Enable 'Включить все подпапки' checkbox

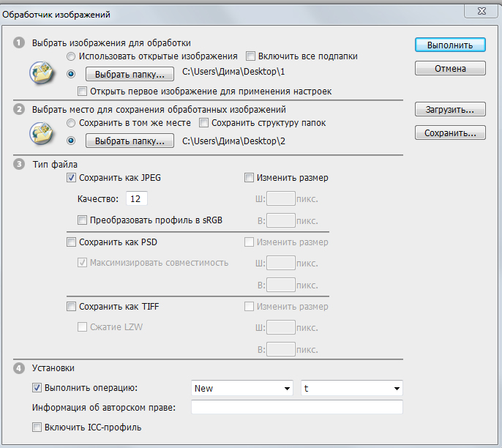tap(250, 56)
